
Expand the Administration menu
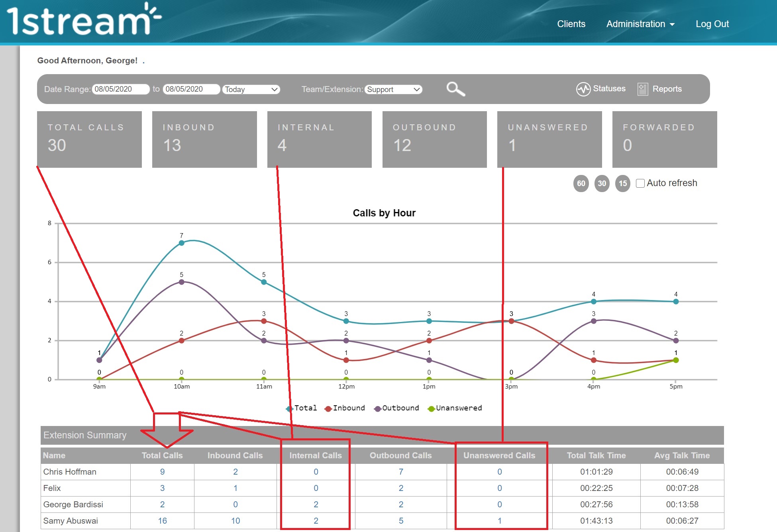tap(640, 24)
